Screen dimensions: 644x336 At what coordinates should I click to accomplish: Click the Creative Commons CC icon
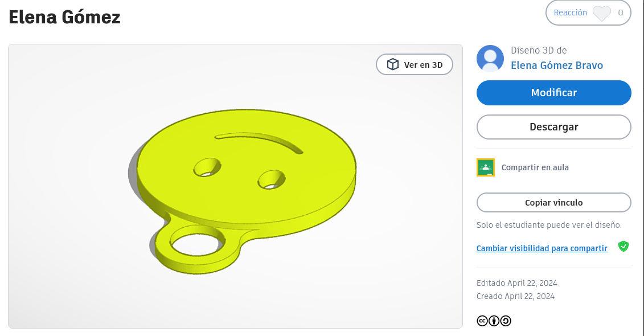tap(482, 321)
